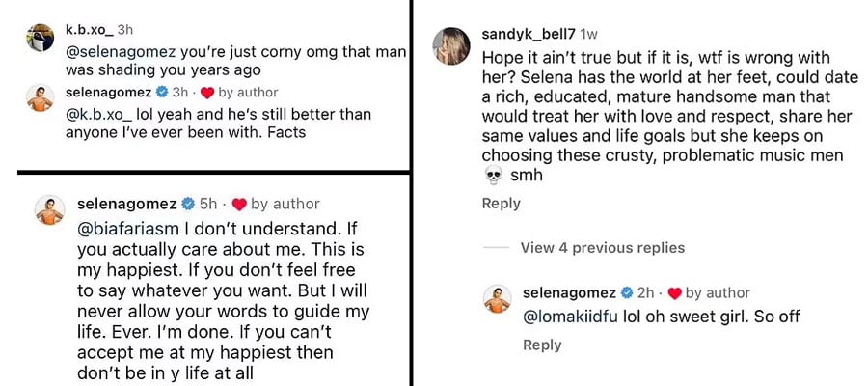Reply to selenagomez's 'oh sweet girl' comment

pyautogui.click(x=541, y=345)
